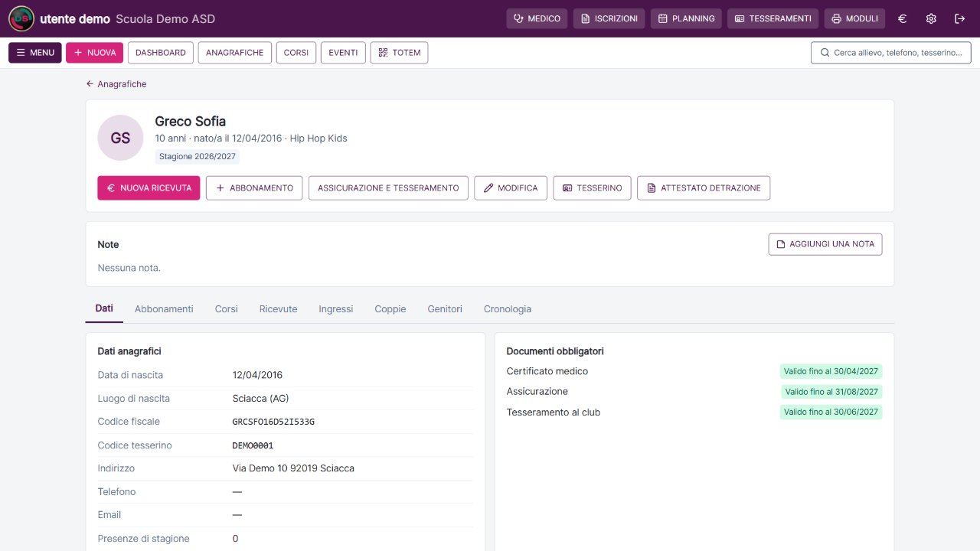Click the ABBONAMENTO button

click(x=254, y=188)
